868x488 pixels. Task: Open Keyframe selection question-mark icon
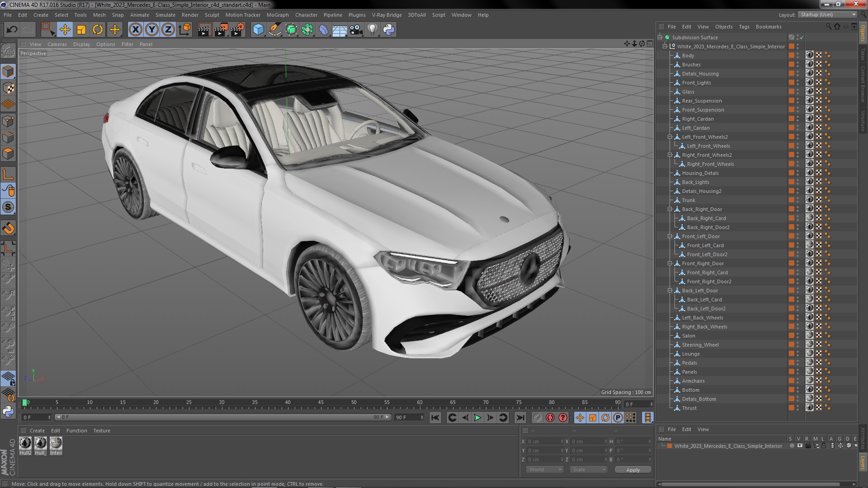click(x=563, y=418)
